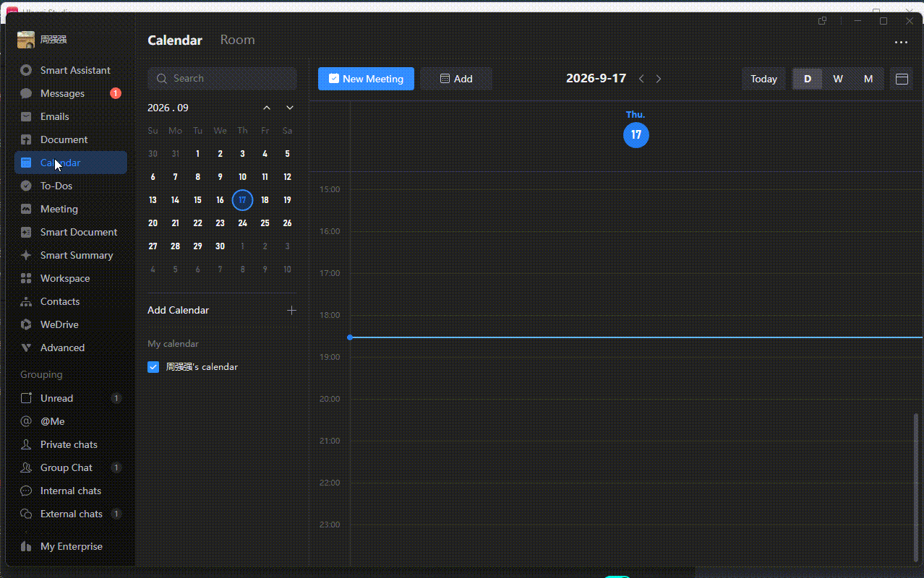Create a New Meeting
Image resolution: width=924 pixels, height=578 pixels.
coord(366,79)
